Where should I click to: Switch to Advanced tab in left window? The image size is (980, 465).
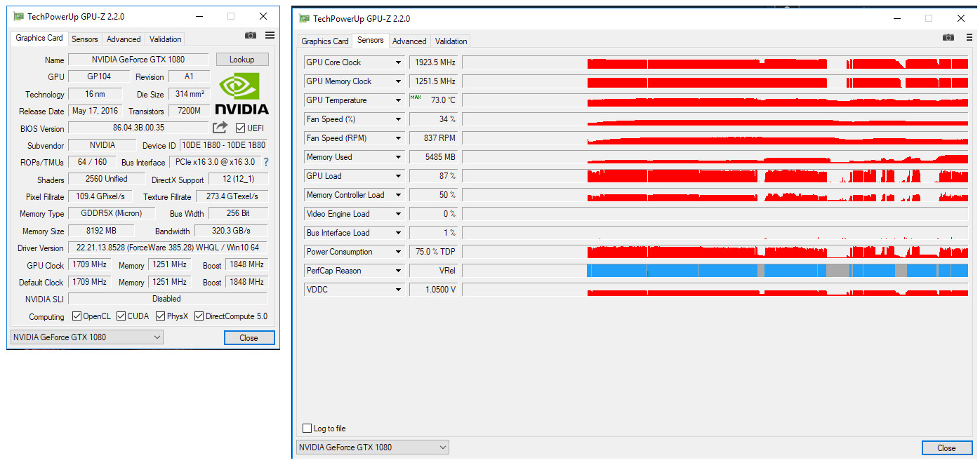[x=124, y=39]
